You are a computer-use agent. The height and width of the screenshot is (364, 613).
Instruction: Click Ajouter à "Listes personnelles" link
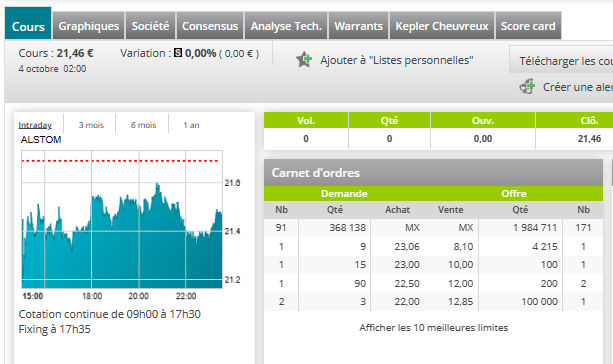pos(397,60)
